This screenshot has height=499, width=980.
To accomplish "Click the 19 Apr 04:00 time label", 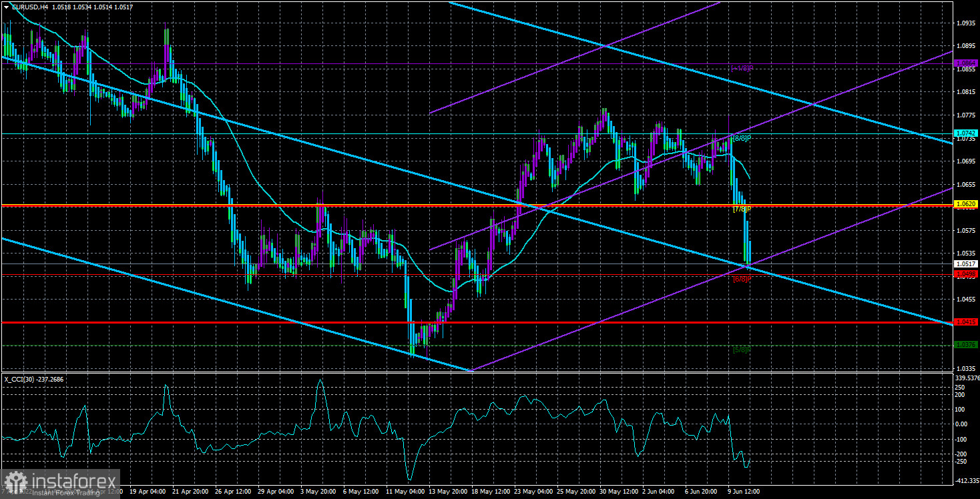I will [146, 491].
